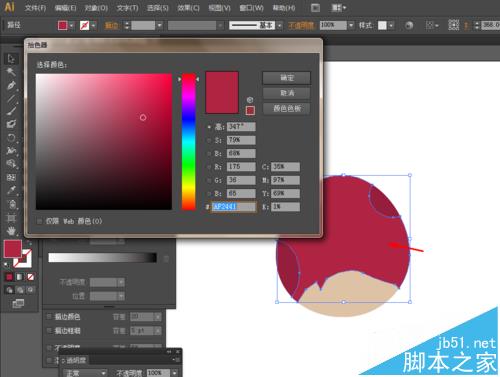The image size is (500, 377).
Task: Click the small web-safe color swatch
Action: (250, 110)
